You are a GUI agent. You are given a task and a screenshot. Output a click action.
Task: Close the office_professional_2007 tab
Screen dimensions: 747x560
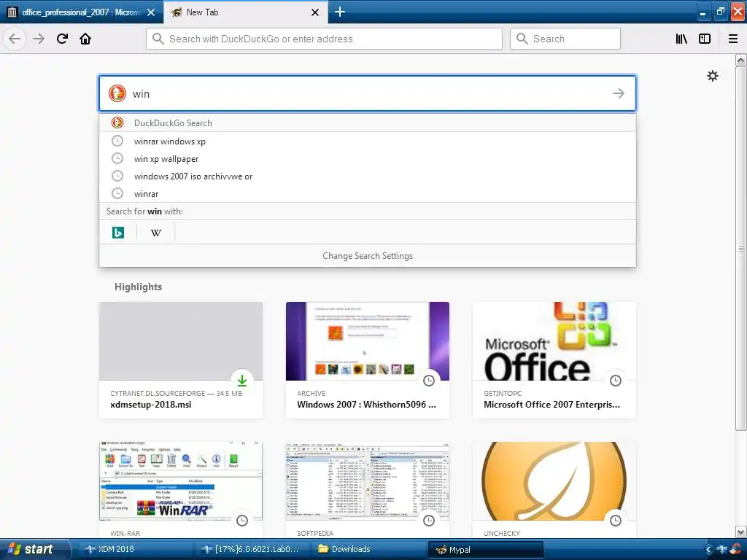tap(151, 12)
